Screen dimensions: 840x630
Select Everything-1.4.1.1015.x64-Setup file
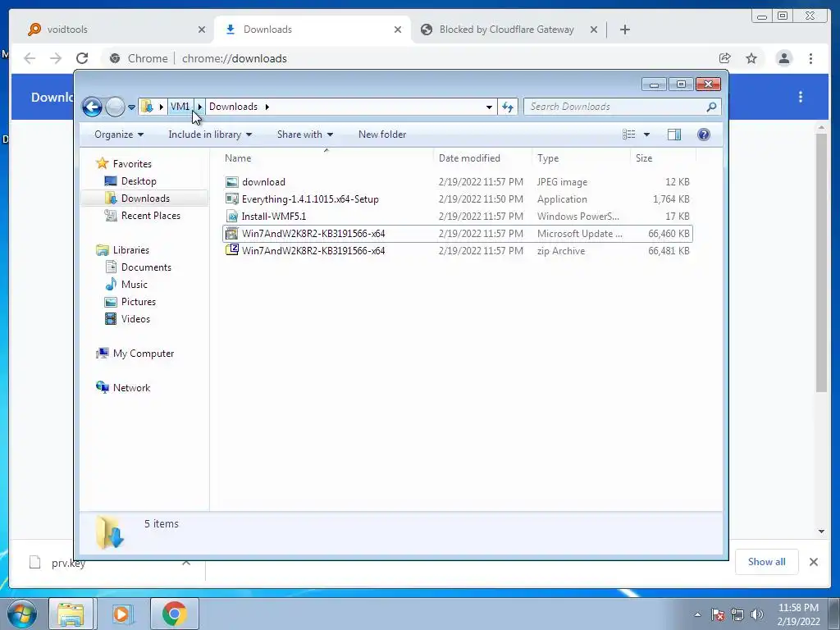pyautogui.click(x=457, y=199)
